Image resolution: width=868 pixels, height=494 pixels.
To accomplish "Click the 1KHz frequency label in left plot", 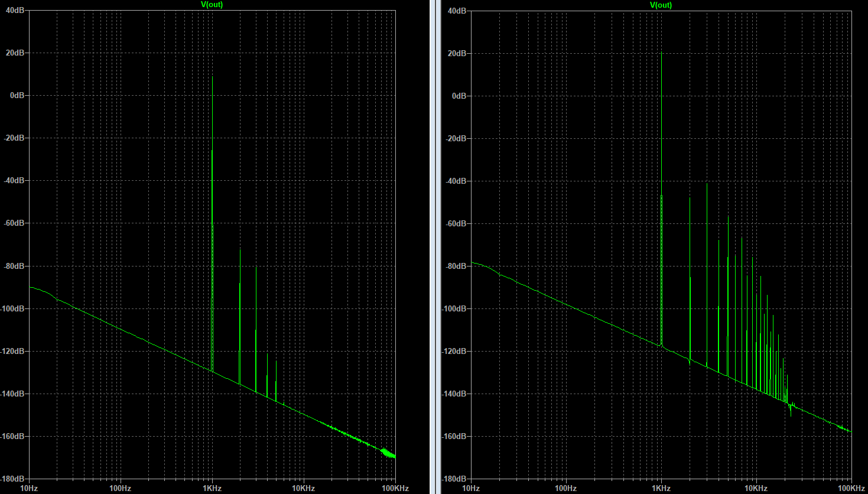I will 212,488.
